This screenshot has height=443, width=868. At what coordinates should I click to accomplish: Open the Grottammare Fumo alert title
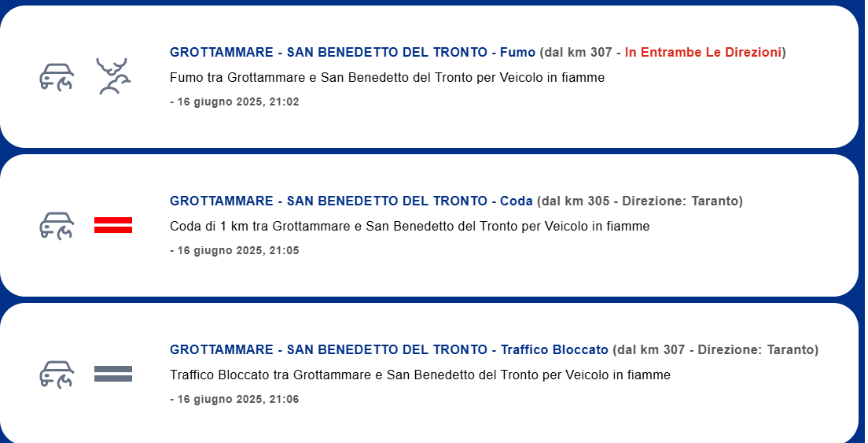point(352,53)
